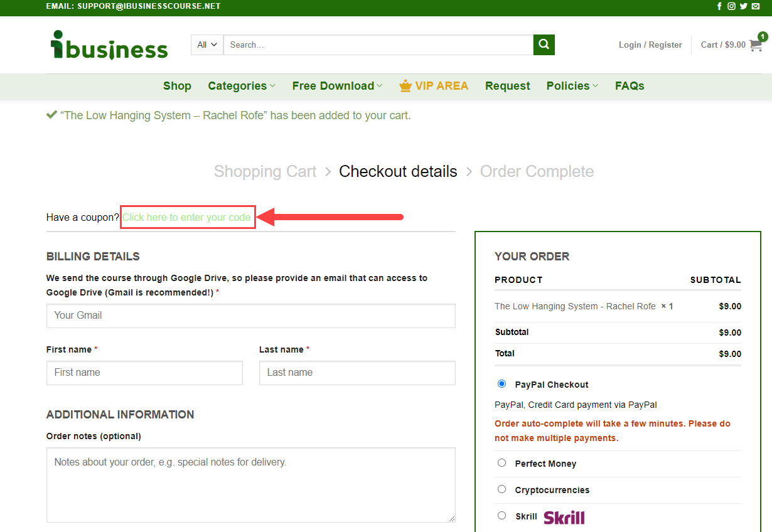Click into the Your Gmail field

coord(250,316)
